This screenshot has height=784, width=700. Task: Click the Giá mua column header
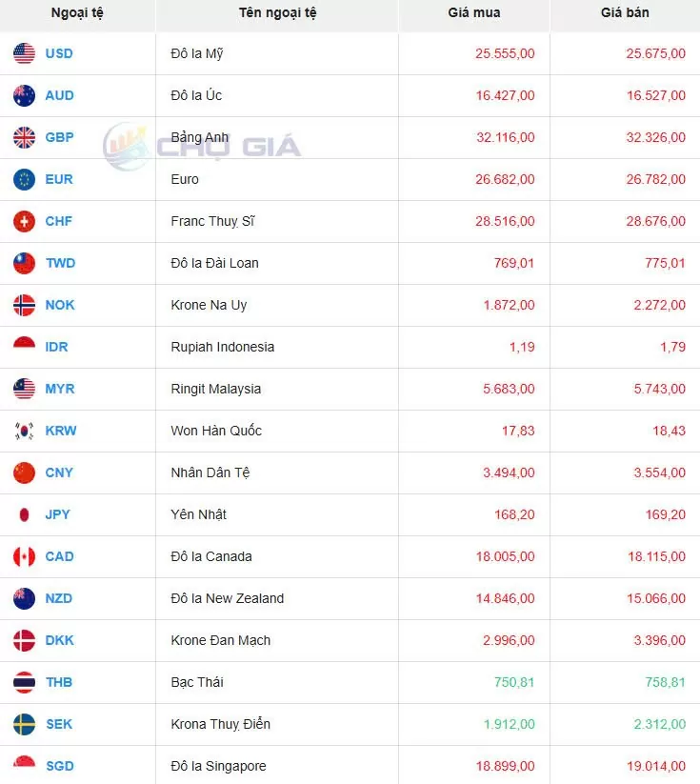point(473,13)
